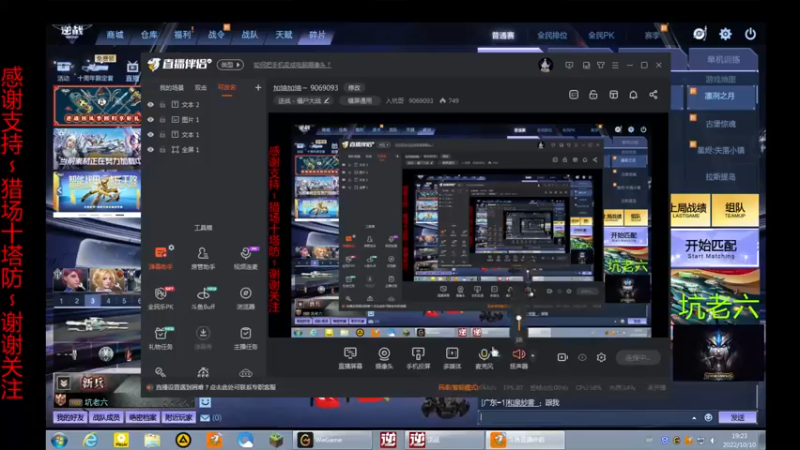Add a 多媒体 multimedia source

point(452,358)
